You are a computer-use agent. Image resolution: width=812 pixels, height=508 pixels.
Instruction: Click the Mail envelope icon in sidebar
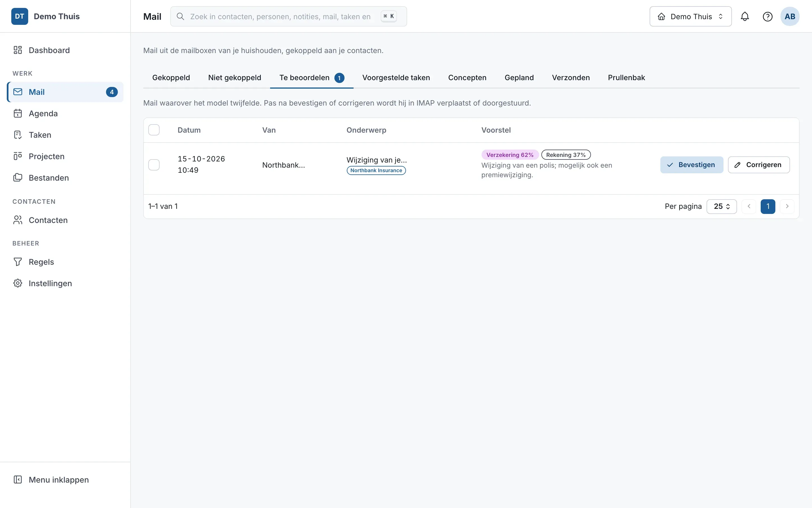coord(18,92)
